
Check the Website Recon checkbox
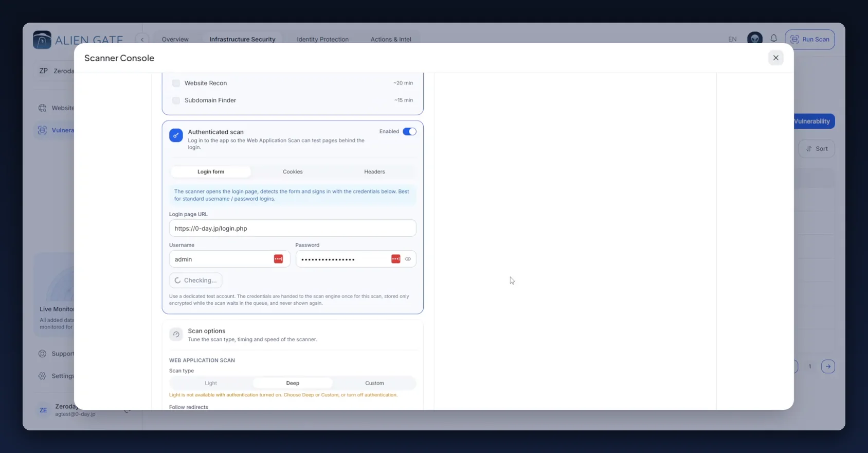176,83
